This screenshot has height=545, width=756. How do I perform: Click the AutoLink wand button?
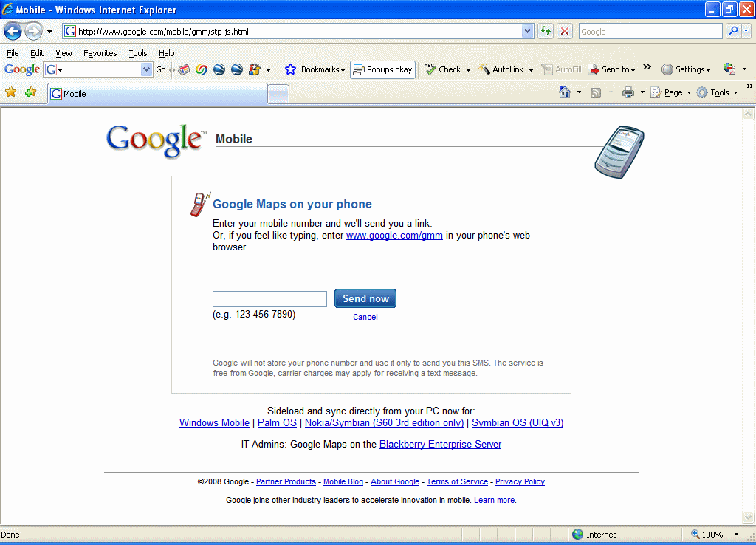click(501, 69)
